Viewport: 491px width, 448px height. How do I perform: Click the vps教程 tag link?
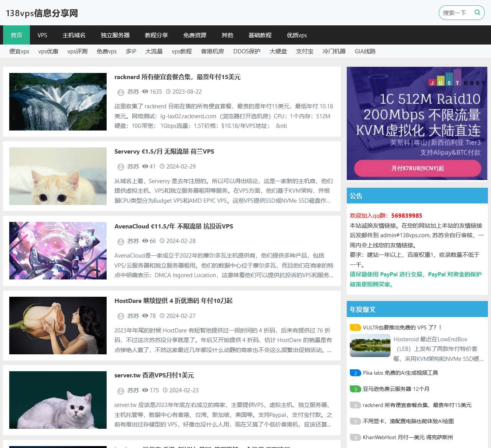pos(182,51)
